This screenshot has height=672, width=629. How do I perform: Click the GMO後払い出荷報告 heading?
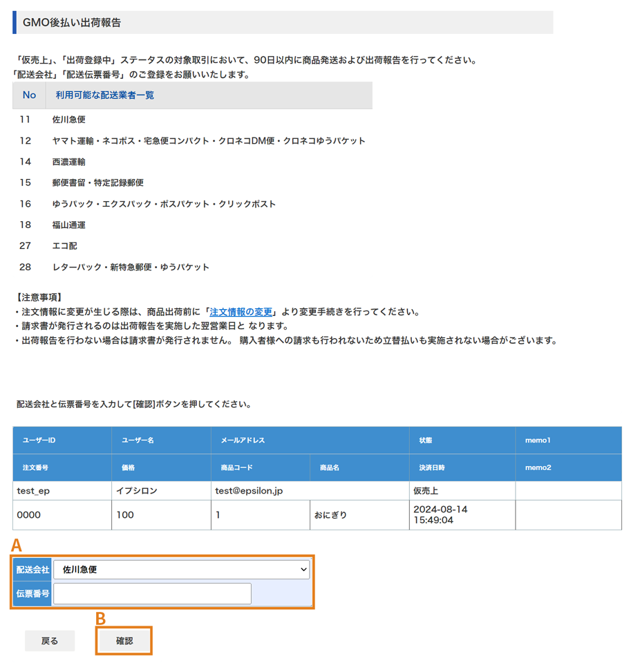point(72,22)
